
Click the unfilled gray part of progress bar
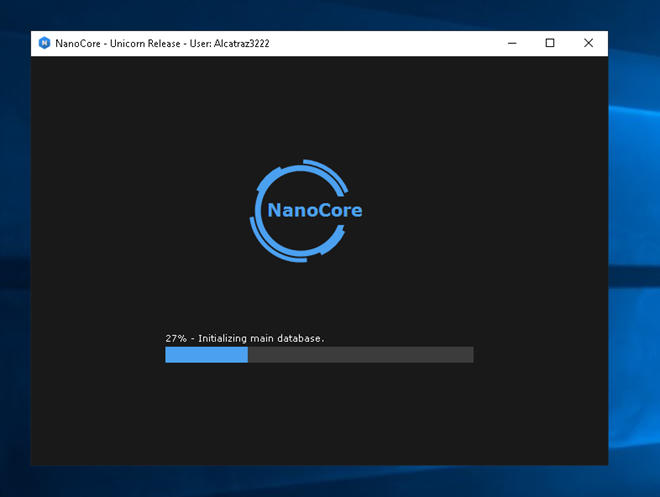360,355
